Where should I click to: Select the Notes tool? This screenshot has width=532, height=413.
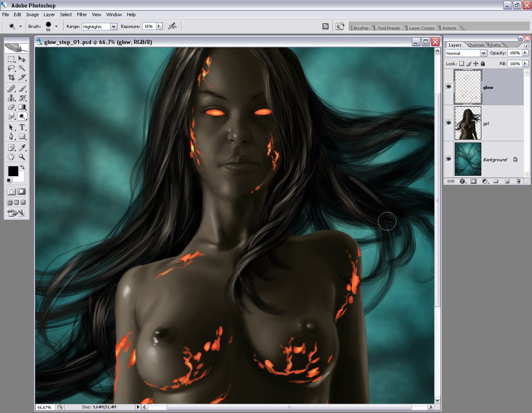11,147
